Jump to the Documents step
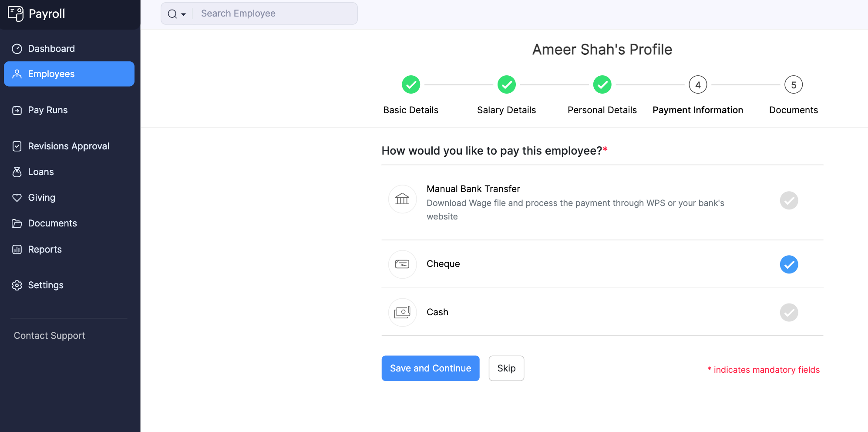The height and width of the screenshot is (432, 868). (x=793, y=84)
